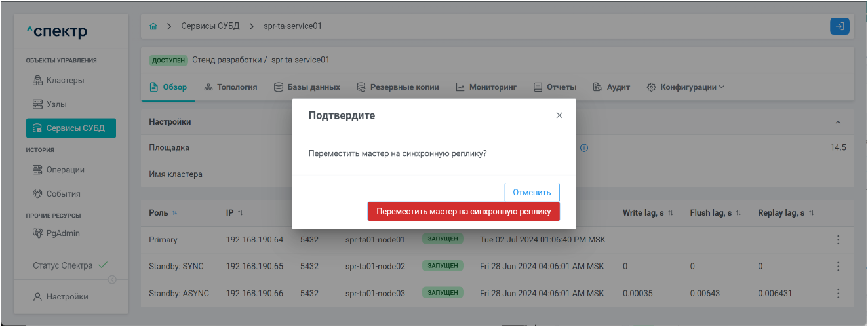Viewport: 868px width, 327px height.
Task: Open the home breadcrumb icon
Action: coord(153,26)
